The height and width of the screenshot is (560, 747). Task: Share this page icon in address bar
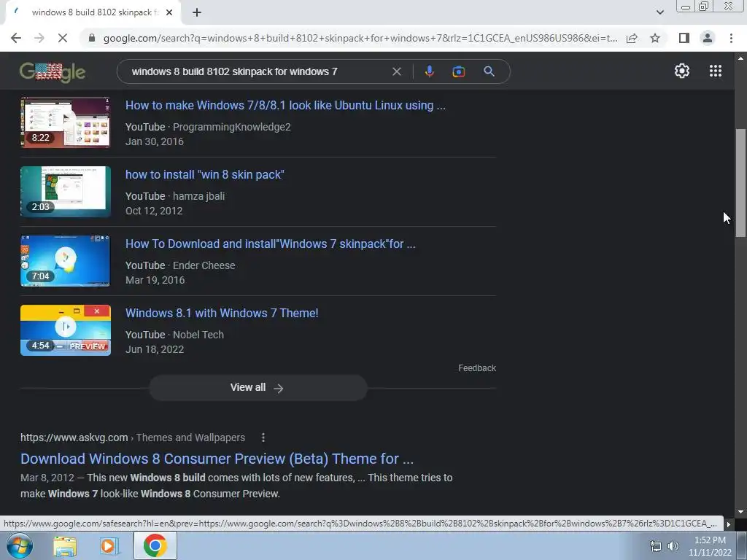(x=632, y=38)
